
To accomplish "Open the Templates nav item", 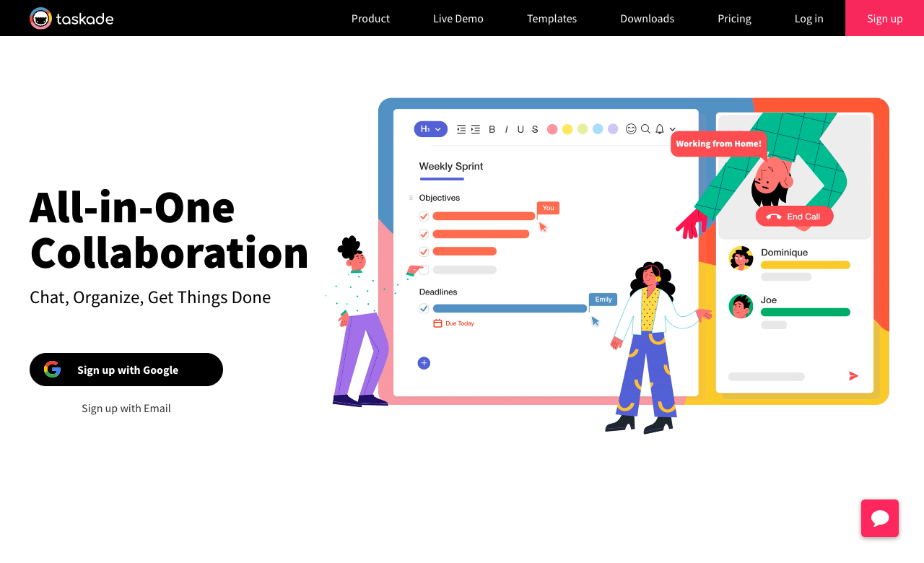I will [552, 18].
